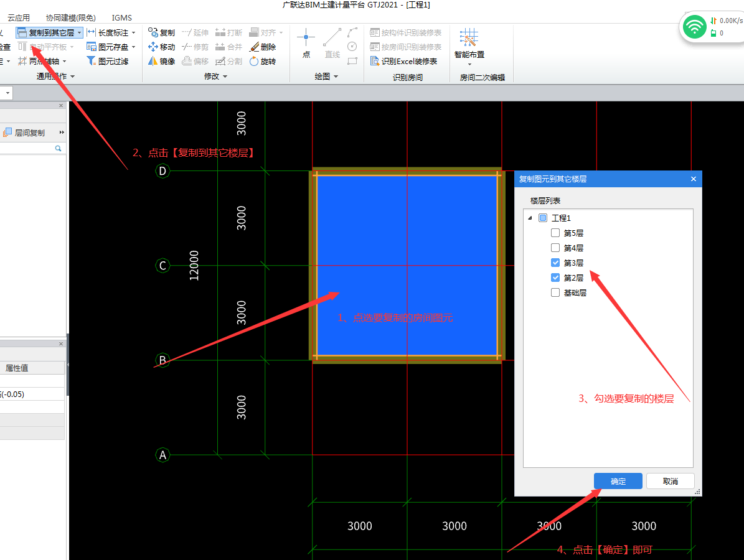
Task: Click the 延伸 extend tool
Action: coord(195,33)
